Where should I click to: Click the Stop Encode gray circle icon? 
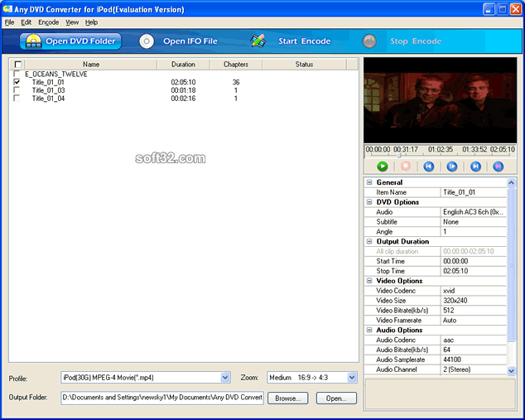[369, 41]
